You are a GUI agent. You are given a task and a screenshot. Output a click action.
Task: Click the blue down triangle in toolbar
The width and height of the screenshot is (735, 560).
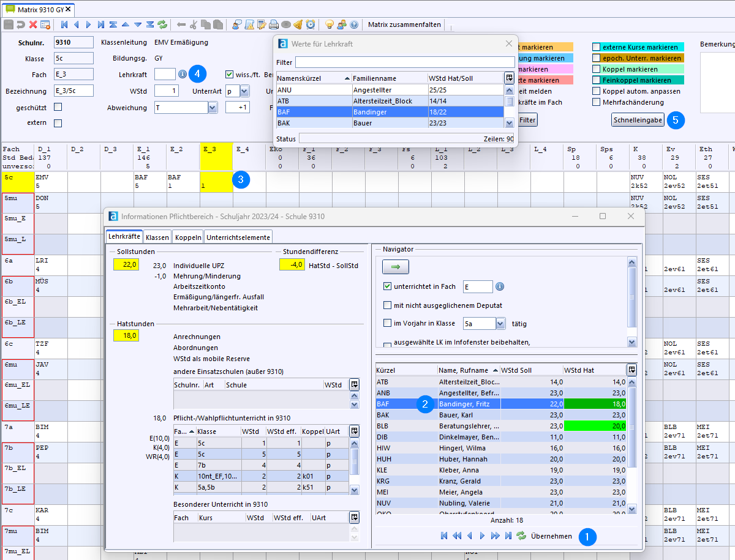pos(138,24)
